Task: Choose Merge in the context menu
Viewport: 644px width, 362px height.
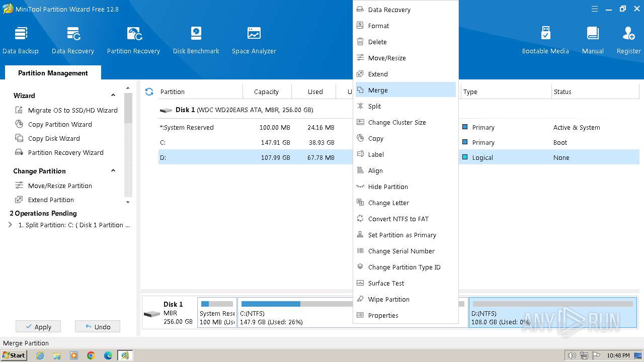Action: coord(406,90)
